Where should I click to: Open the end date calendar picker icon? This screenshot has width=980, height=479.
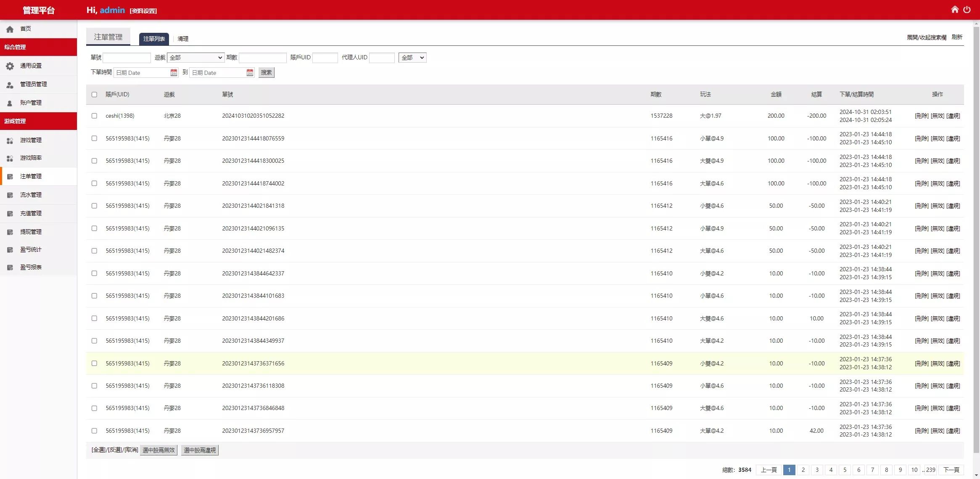250,73
